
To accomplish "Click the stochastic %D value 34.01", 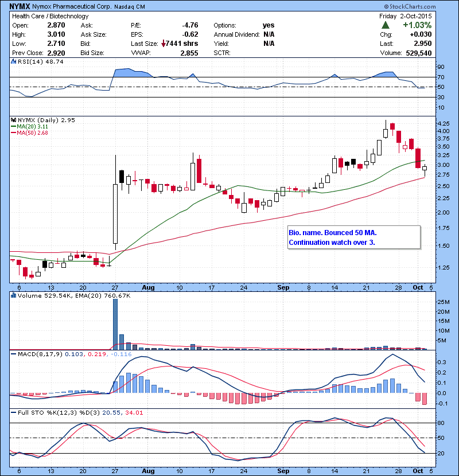I will click(x=134, y=412).
